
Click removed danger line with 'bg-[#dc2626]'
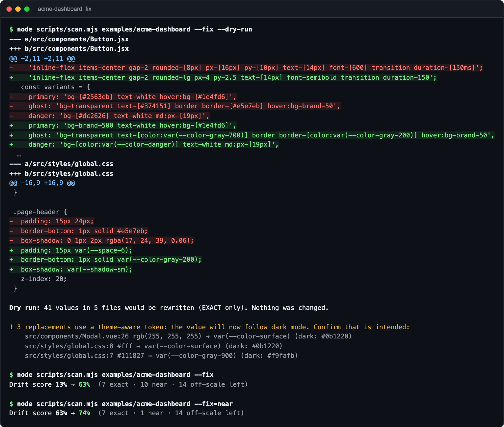coord(110,116)
